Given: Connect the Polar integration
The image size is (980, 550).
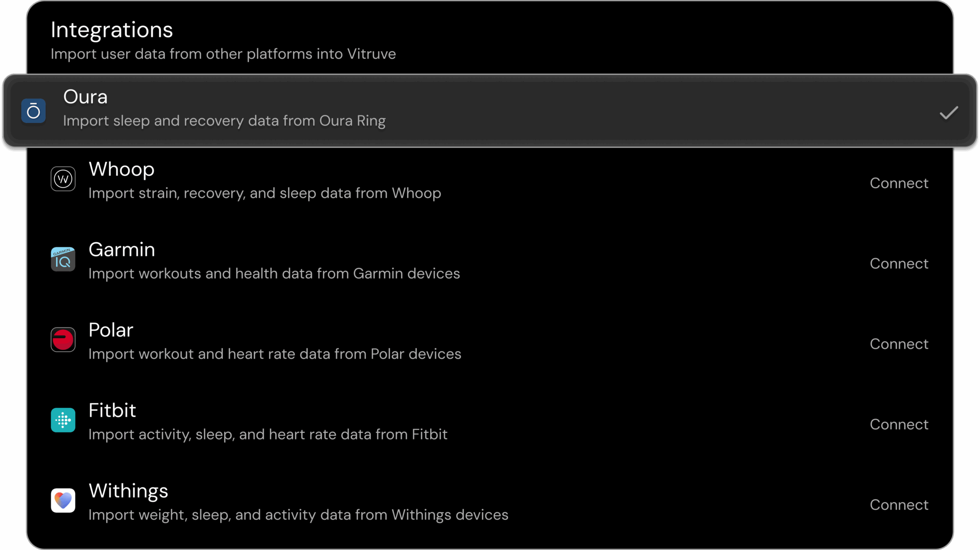Looking at the screenshot, I should tap(899, 344).
